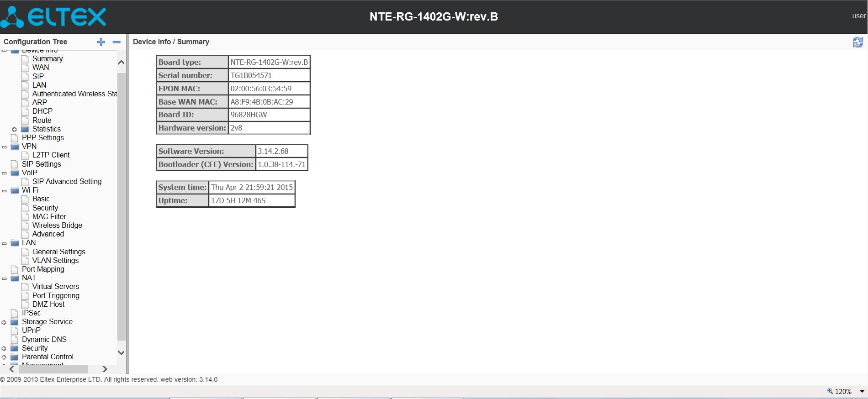Open SIP Advanced Setting

point(67,181)
